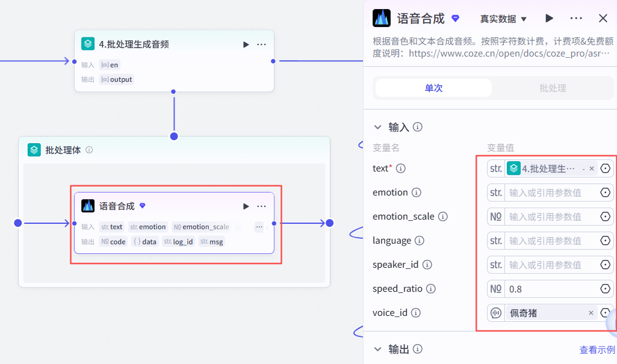Open more options for 4.批处理生成音频 node
This screenshot has width=617, height=364.
pyautogui.click(x=261, y=44)
